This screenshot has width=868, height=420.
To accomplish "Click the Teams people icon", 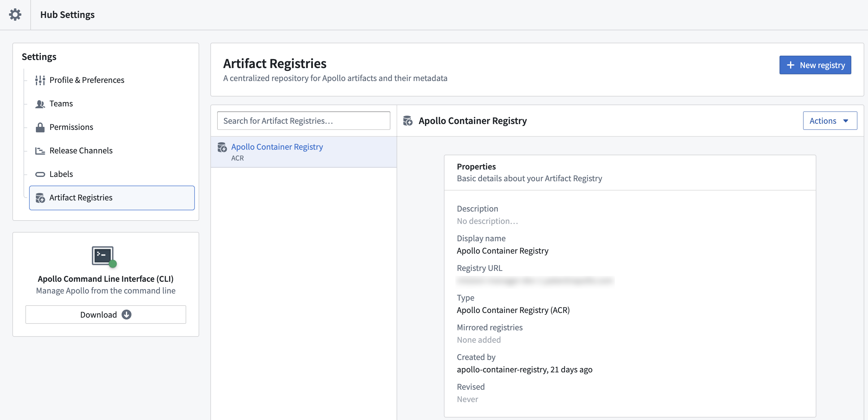I will [40, 104].
